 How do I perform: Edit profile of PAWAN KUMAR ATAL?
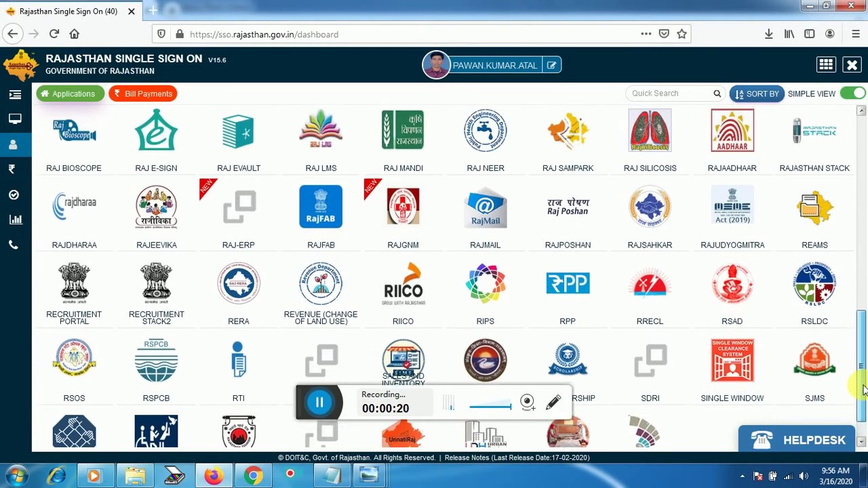551,65
